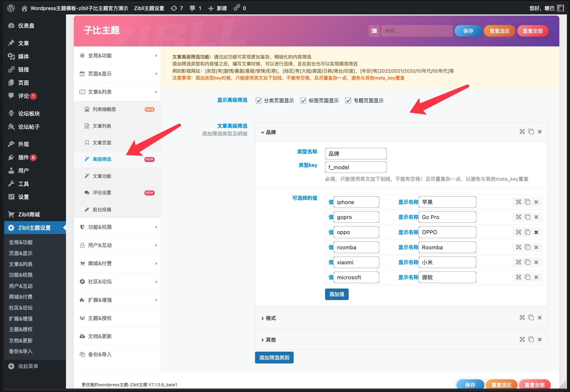Duplicate the 品牌 panel using its copy icon

pyautogui.click(x=531, y=132)
